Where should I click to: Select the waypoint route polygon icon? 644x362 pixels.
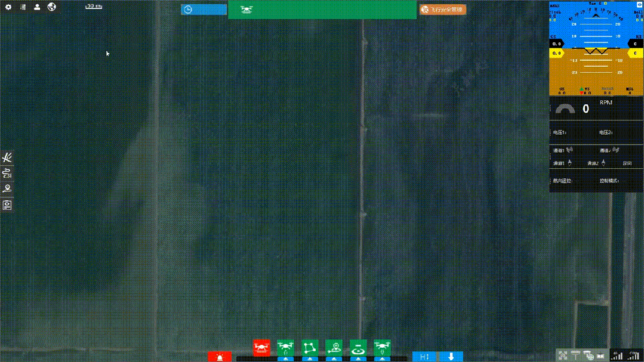click(x=310, y=347)
